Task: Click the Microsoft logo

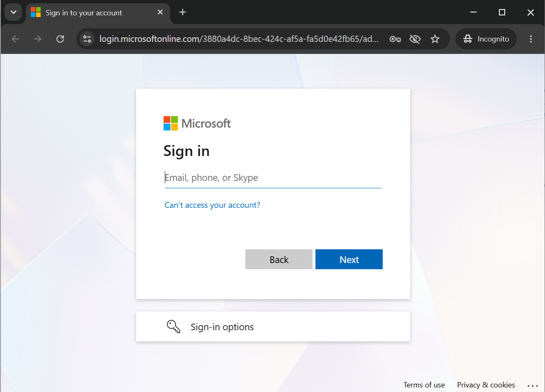Action: (x=197, y=123)
